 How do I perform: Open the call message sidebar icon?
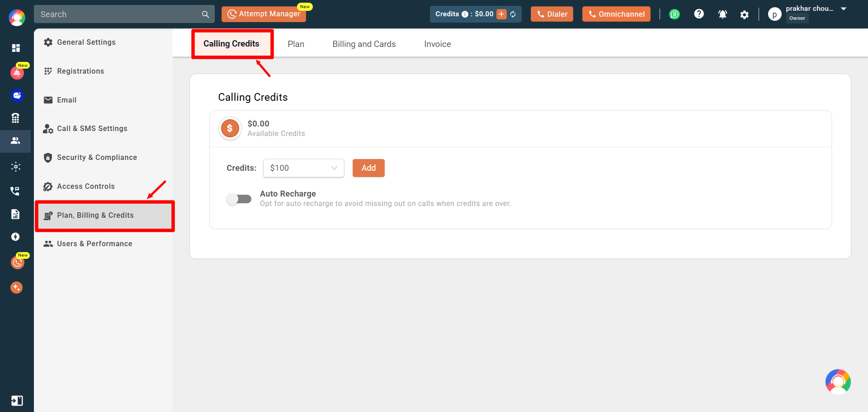[15, 191]
